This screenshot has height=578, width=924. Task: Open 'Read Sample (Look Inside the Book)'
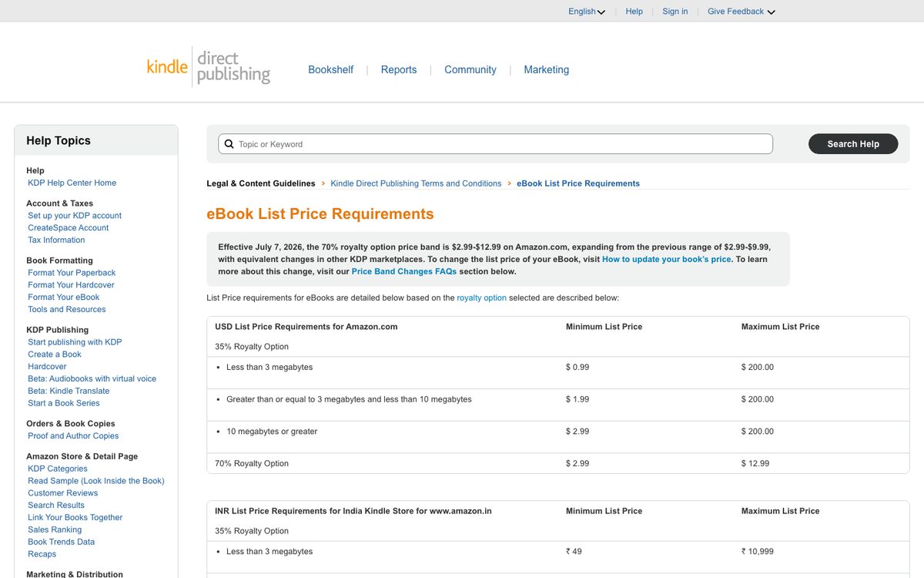[x=96, y=481]
